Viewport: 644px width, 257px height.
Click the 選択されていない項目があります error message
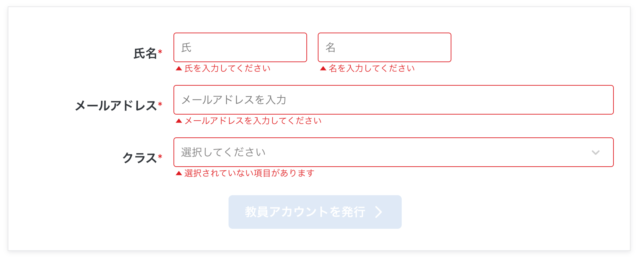pyautogui.click(x=249, y=173)
